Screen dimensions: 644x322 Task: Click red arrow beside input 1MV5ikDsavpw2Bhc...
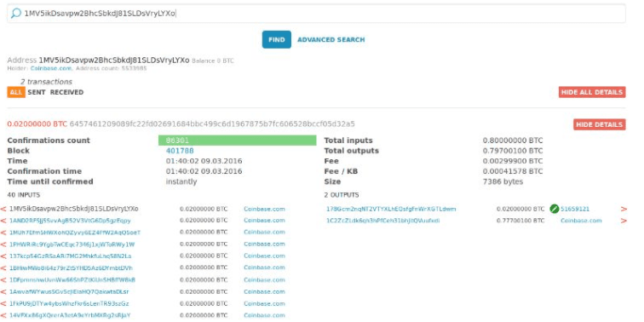pos(3,209)
